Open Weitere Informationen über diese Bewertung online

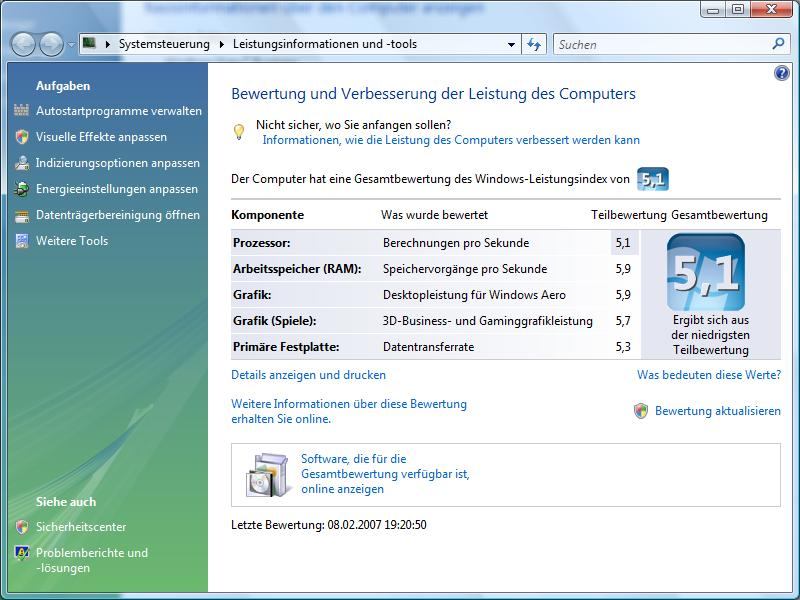point(349,411)
